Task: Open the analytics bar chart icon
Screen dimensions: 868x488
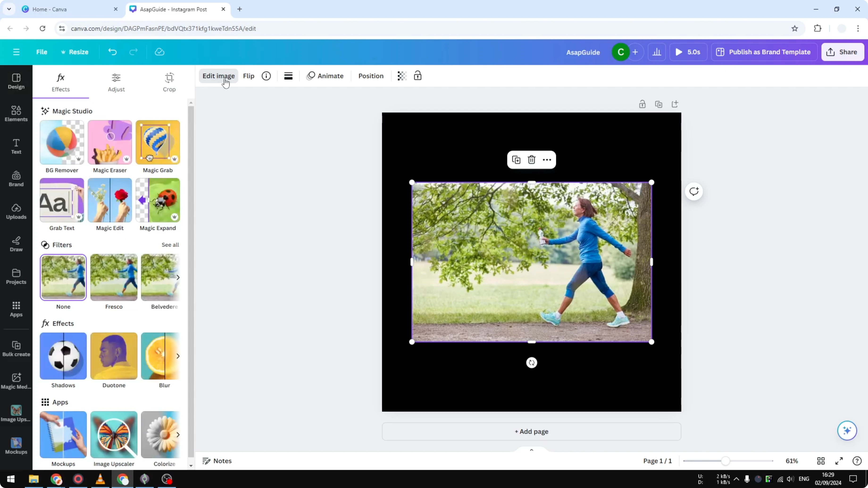Action: pyautogui.click(x=657, y=52)
